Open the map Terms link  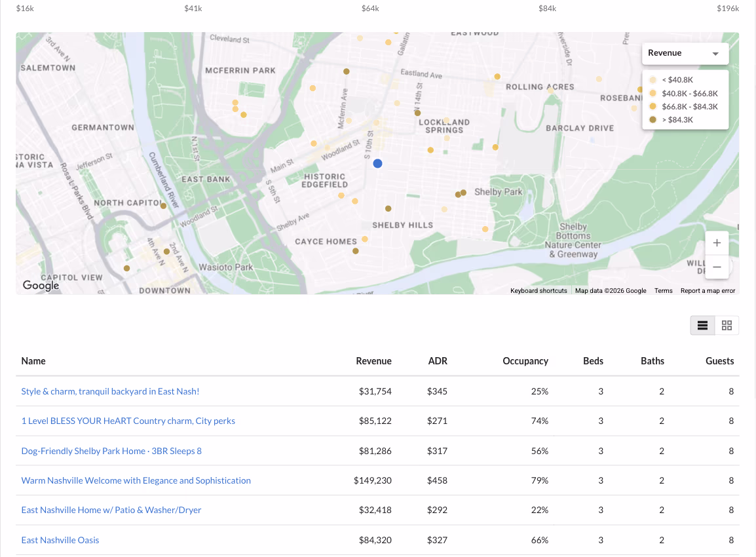point(663,291)
